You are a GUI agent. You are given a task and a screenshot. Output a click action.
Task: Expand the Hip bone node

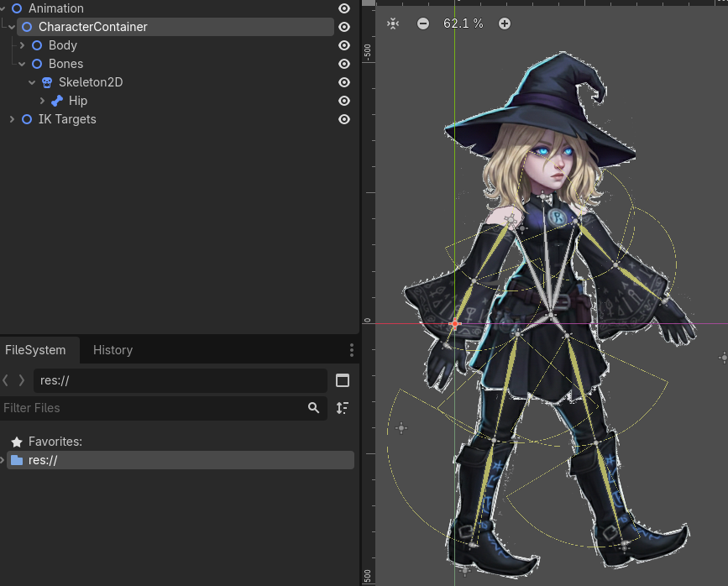coord(42,101)
